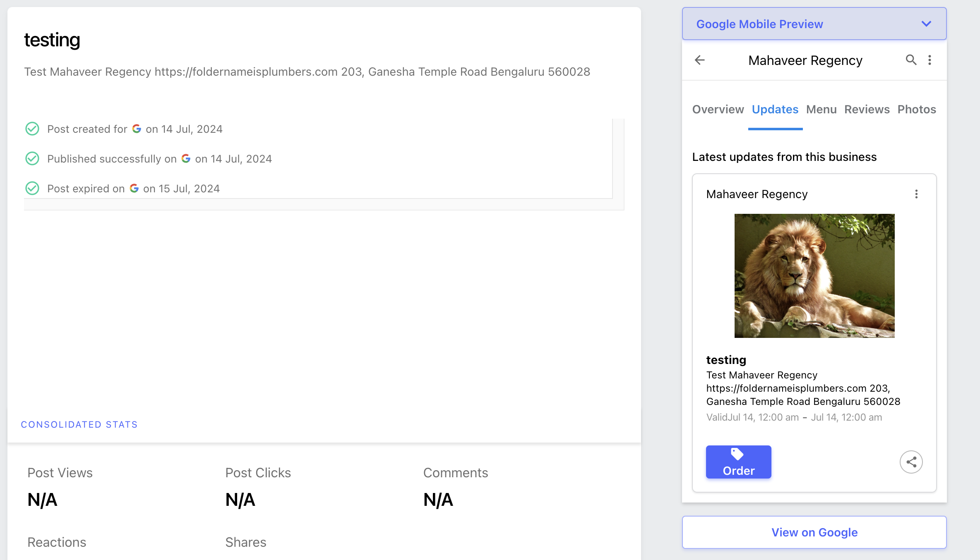Screen dimensions: 980x560
Task: Select the Updates tab
Action: (x=775, y=109)
